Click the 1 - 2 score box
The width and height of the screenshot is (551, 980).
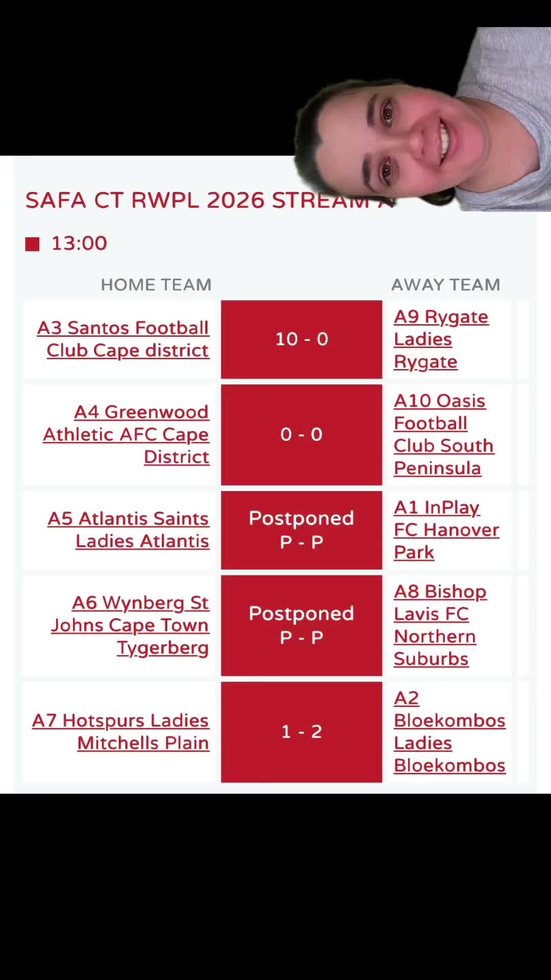tap(302, 732)
